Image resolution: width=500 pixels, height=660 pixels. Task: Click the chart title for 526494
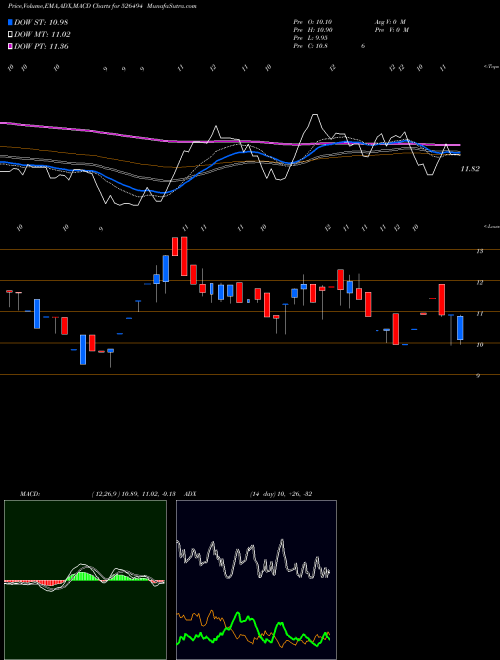point(102,6)
